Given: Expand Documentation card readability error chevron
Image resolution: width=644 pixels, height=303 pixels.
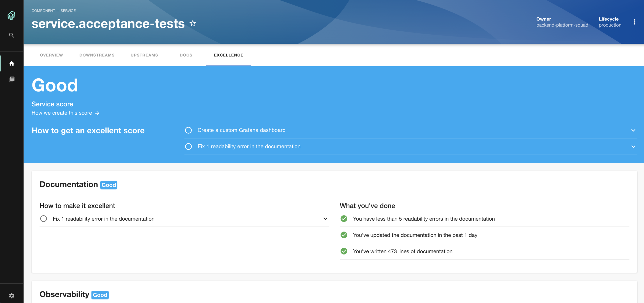Looking at the screenshot, I should 325,219.
